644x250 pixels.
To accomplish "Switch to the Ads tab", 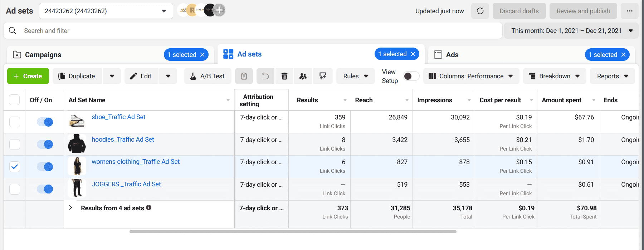I will [x=452, y=55].
